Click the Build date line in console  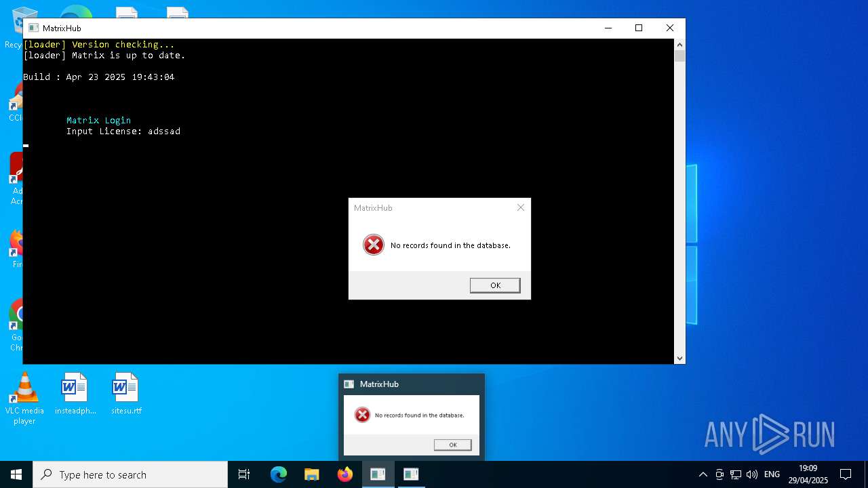click(99, 77)
